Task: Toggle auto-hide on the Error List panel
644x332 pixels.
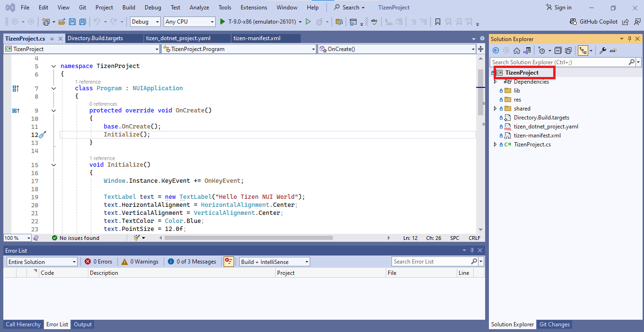Action: coord(471,250)
